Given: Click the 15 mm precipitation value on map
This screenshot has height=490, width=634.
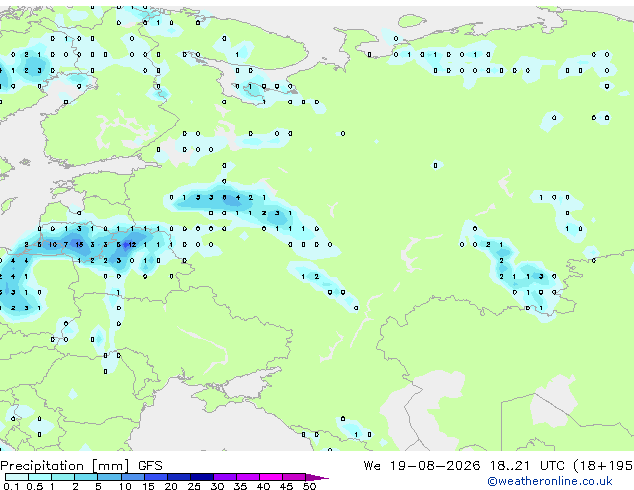Looking at the screenshot, I should click(79, 245).
